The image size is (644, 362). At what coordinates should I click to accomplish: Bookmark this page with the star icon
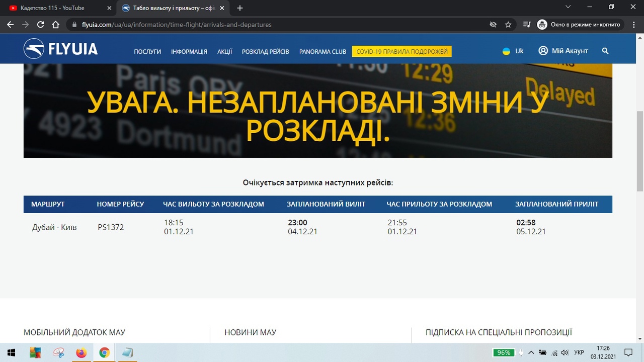508,25
